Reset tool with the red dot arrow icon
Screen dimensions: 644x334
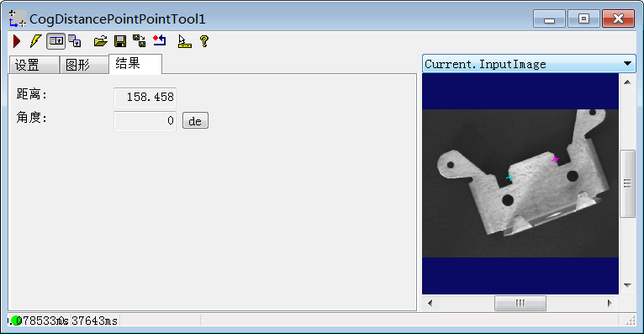coord(160,41)
